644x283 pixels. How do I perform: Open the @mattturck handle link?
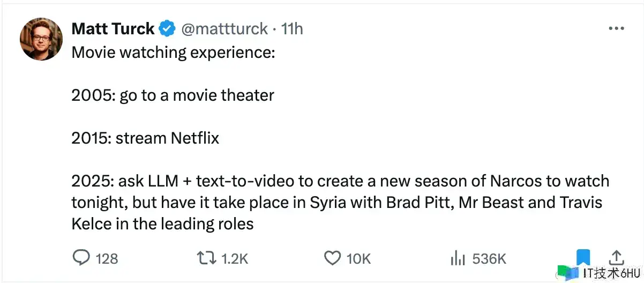tap(225, 29)
